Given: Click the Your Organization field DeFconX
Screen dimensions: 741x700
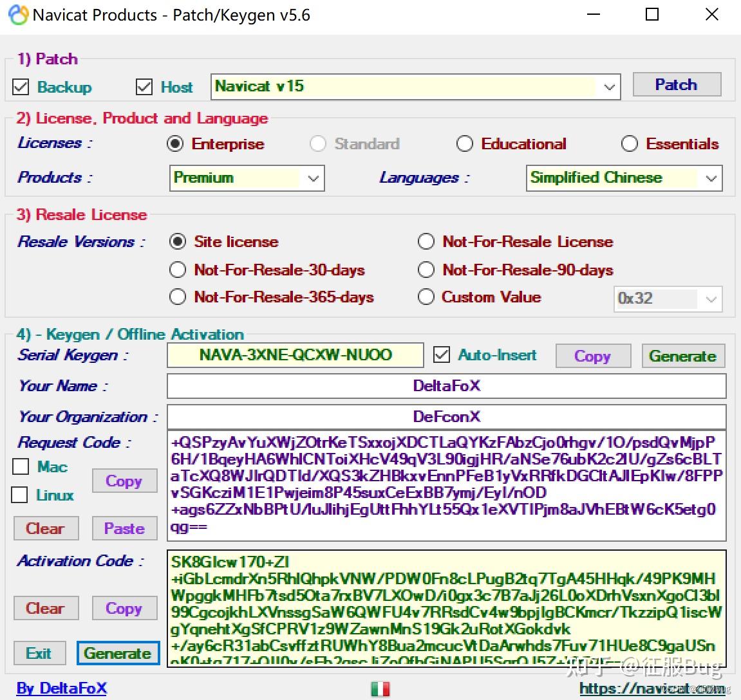Looking at the screenshot, I should coord(447,417).
